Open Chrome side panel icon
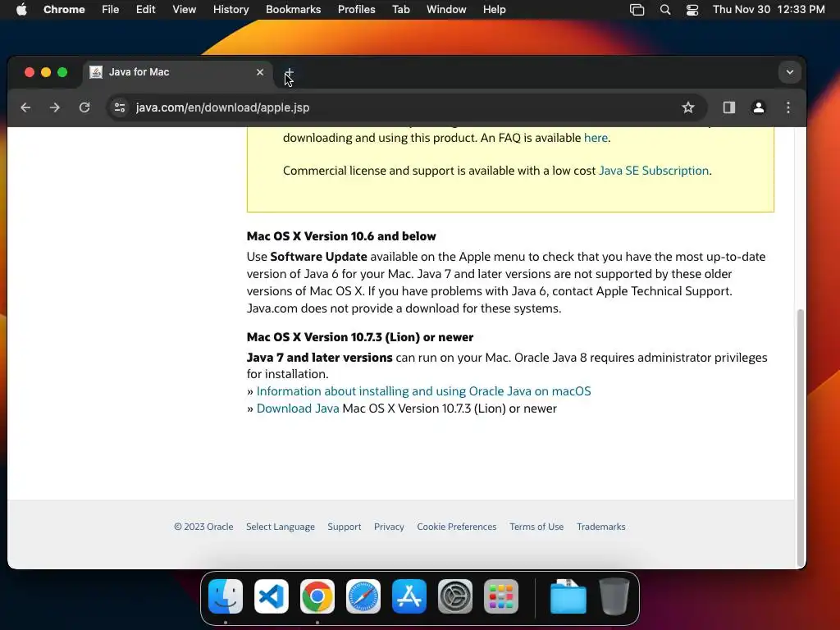The image size is (840, 630). tap(728, 107)
